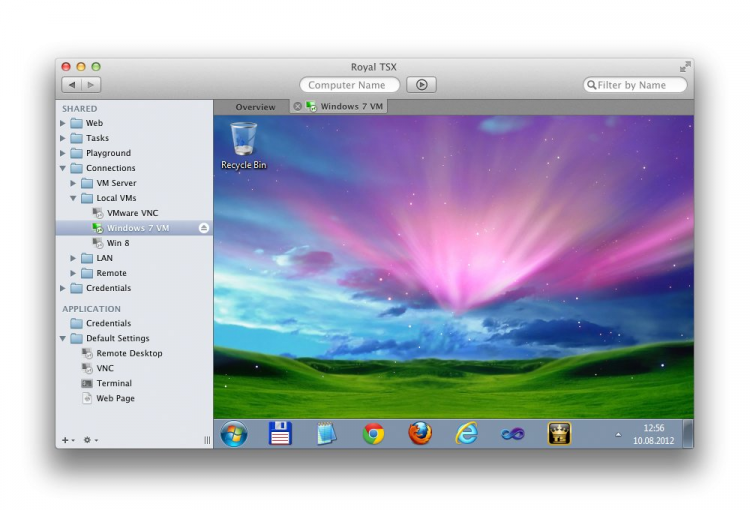This screenshot has width=750, height=510.
Task: Select the VMware VNC connection
Action: click(132, 213)
